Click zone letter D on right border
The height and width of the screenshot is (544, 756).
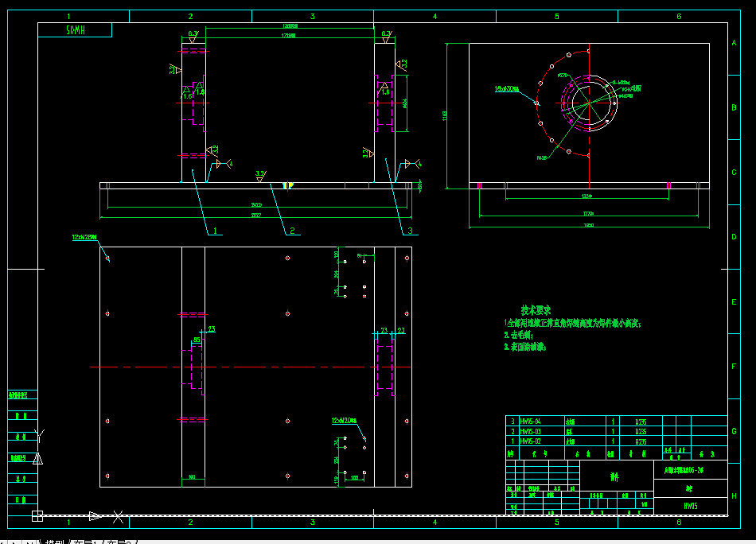click(734, 236)
